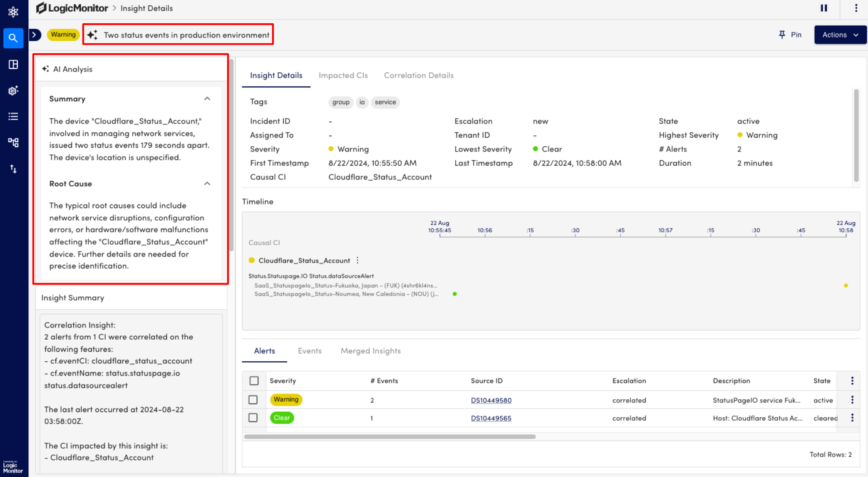Viewport: 868px width, 477px height.
Task: Switch to the Correlation Details tab
Action: (x=419, y=75)
